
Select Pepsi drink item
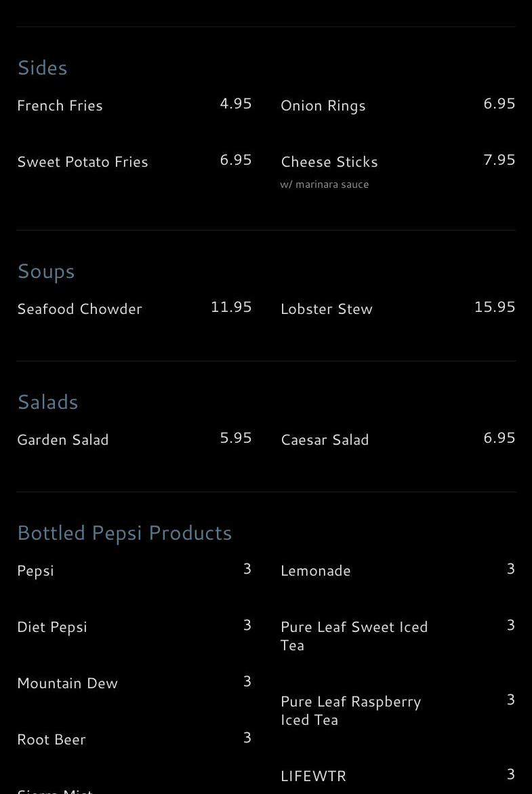pos(36,571)
